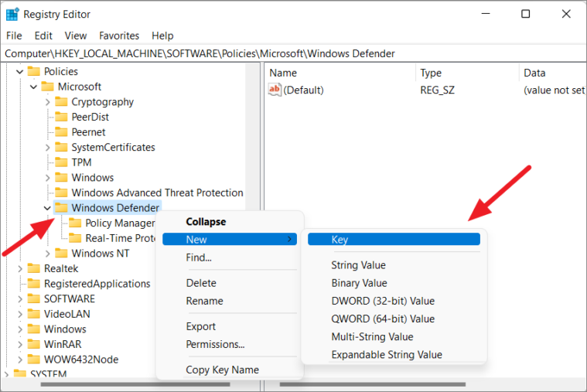Click the Windows NT folder icon

point(61,253)
